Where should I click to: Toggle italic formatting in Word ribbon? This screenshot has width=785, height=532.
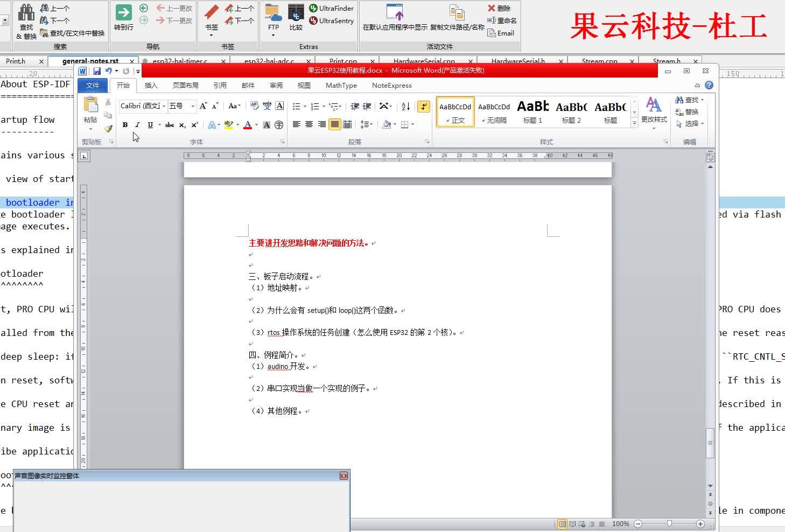(137, 124)
